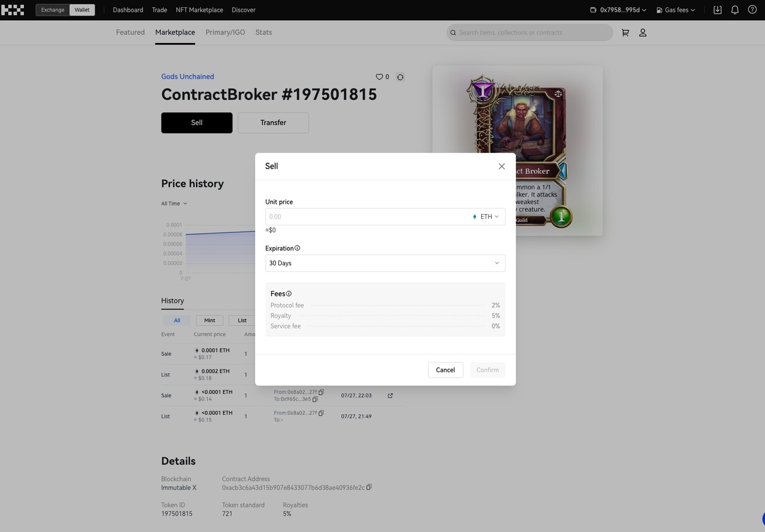The image size is (765, 532).
Task: Open the app download icon
Action: pos(717,10)
